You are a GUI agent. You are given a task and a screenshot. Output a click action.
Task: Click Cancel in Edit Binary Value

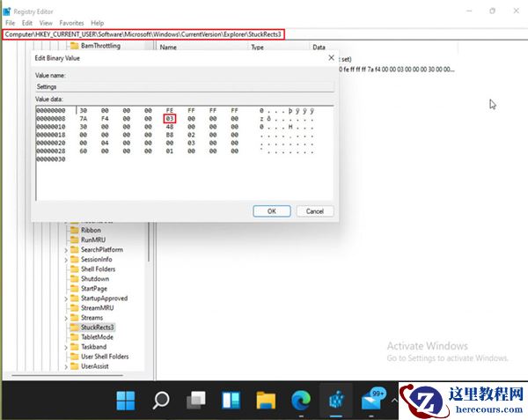[x=315, y=211]
